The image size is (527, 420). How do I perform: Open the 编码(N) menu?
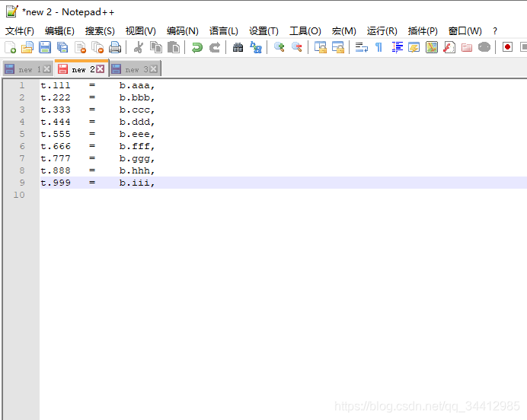point(183,31)
